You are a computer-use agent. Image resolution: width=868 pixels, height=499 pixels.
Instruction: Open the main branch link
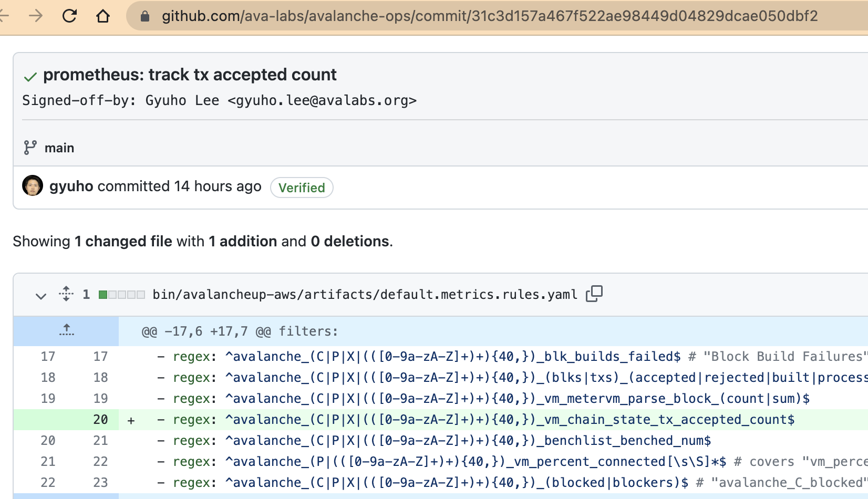coord(59,148)
